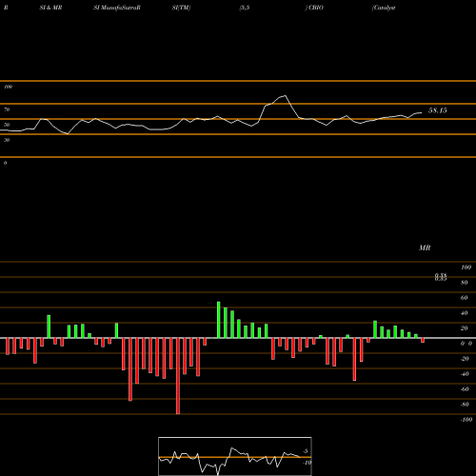Viewport: 476px width, 476px height.
Task: Click the last small red histogram bar
Action: coord(423,340)
